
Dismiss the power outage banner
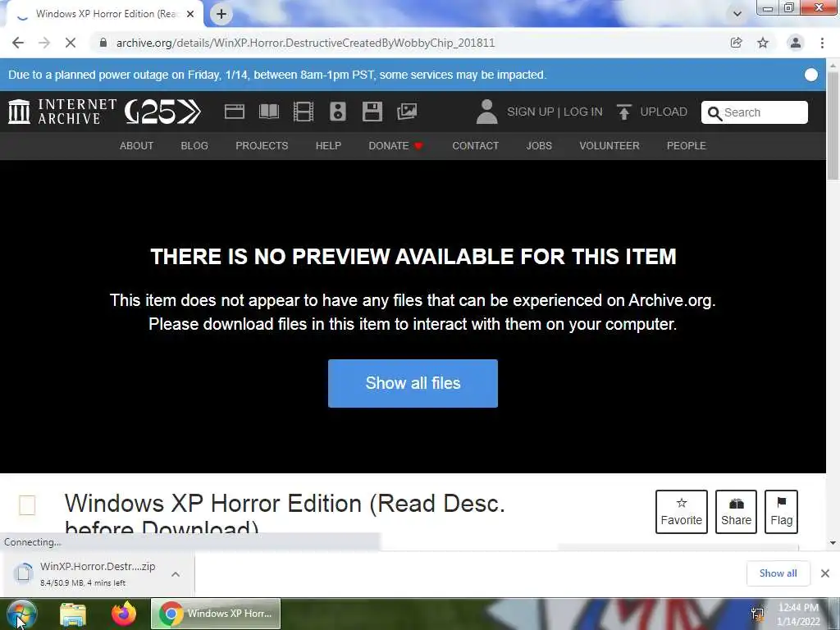[811, 75]
